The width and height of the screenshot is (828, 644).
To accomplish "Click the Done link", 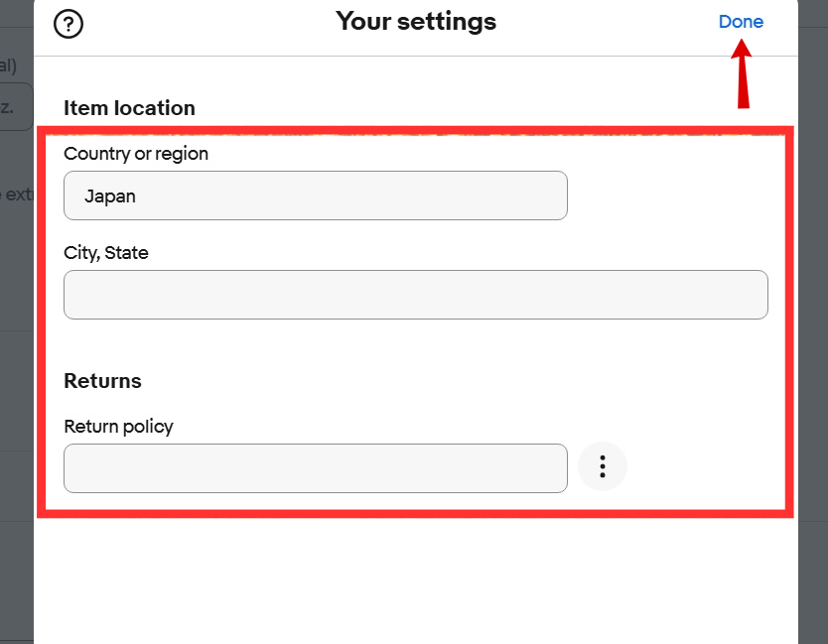I will (x=741, y=22).
